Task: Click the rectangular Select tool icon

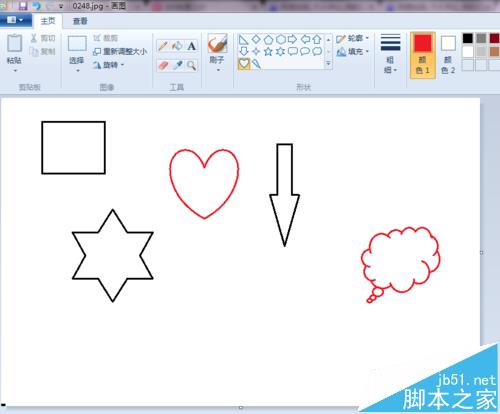Action: coord(77,43)
